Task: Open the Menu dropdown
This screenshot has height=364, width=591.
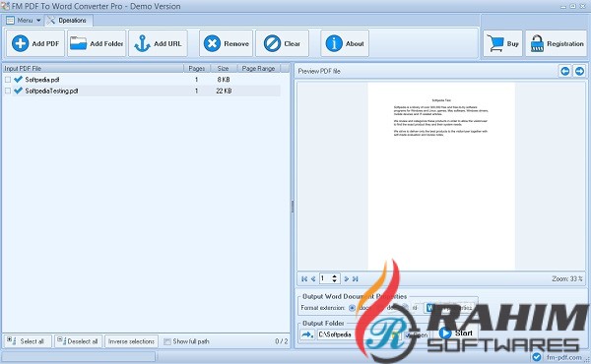Action: (x=24, y=21)
